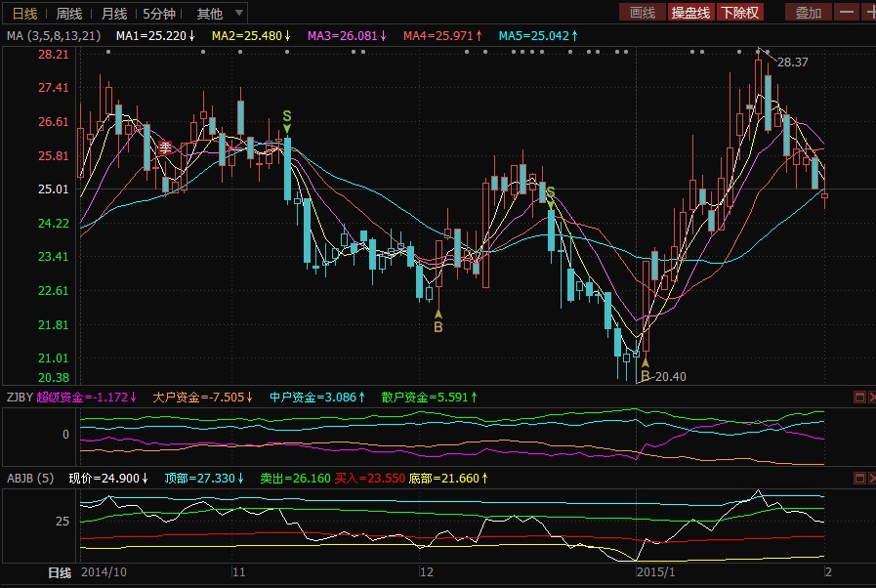876x588 pixels.
Task: Click the green S sell signal in November
Action: 287,116
